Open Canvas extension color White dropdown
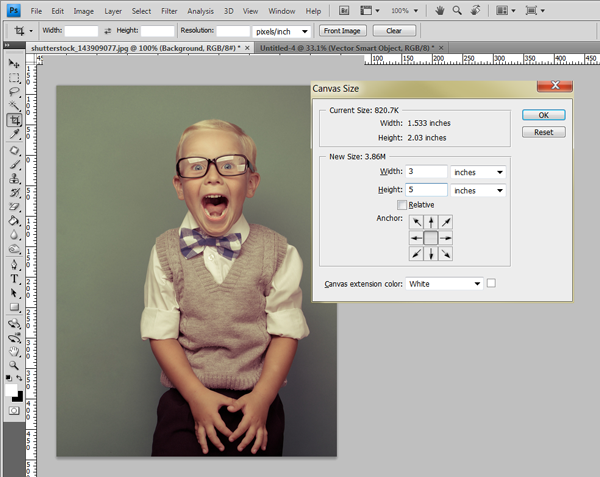The height and width of the screenshot is (477, 600). 444,284
